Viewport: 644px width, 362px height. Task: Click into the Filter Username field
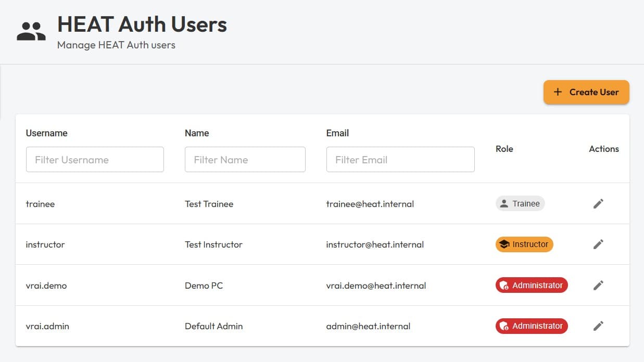[x=95, y=159]
